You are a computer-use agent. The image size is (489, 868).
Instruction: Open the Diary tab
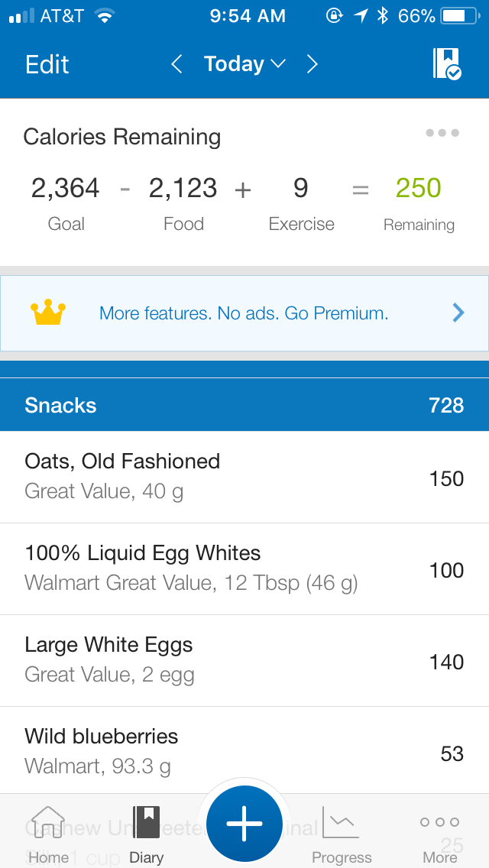tap(146, 834)
